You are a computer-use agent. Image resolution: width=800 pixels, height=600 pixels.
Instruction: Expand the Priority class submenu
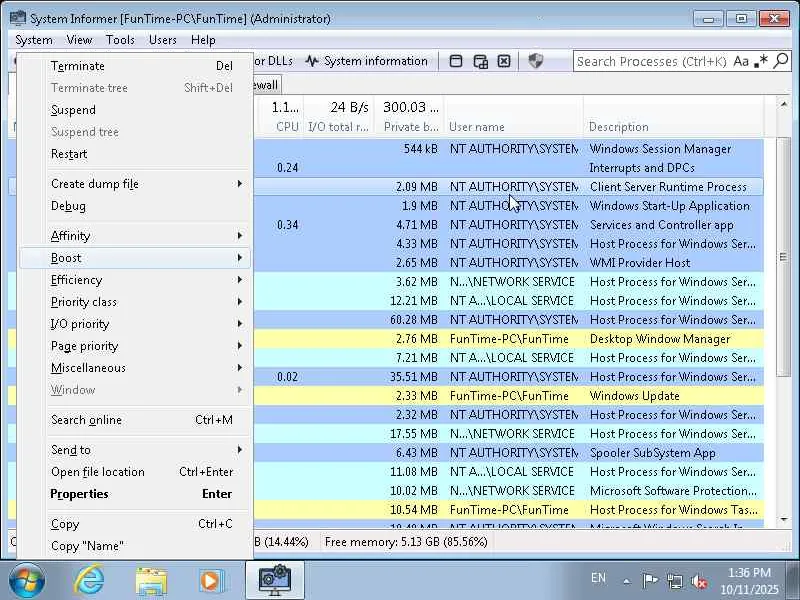[x=135, y=302]
